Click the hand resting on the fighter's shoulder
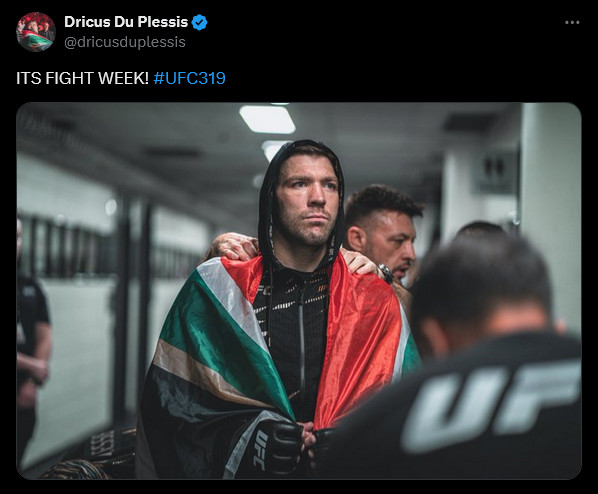Screen dimensions: 598x494 233,247
